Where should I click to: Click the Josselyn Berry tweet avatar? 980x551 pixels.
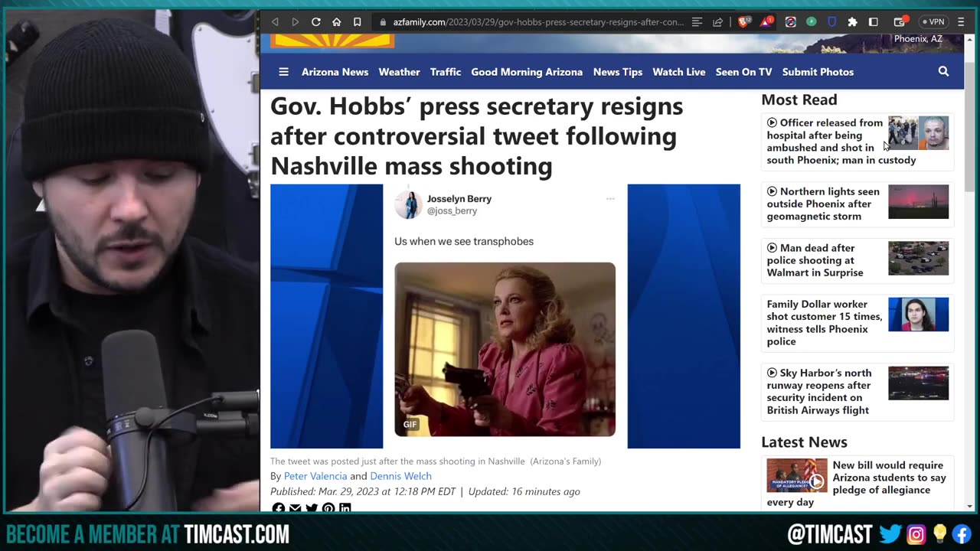(408, 204)
